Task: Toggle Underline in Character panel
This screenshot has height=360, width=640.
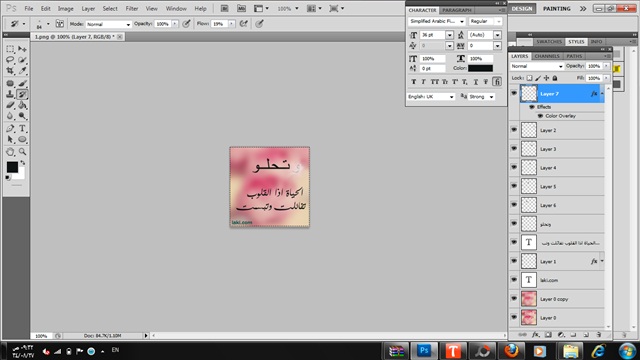Action: (476, 82)
